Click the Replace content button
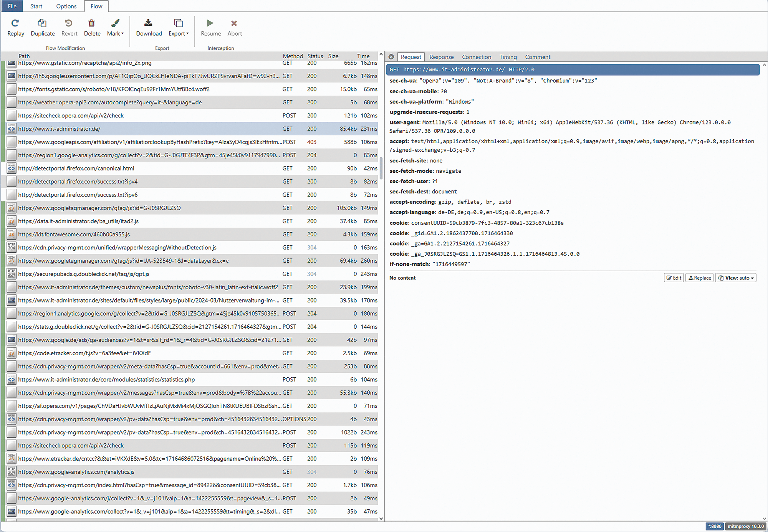768x532 pixels. point(700,278)
